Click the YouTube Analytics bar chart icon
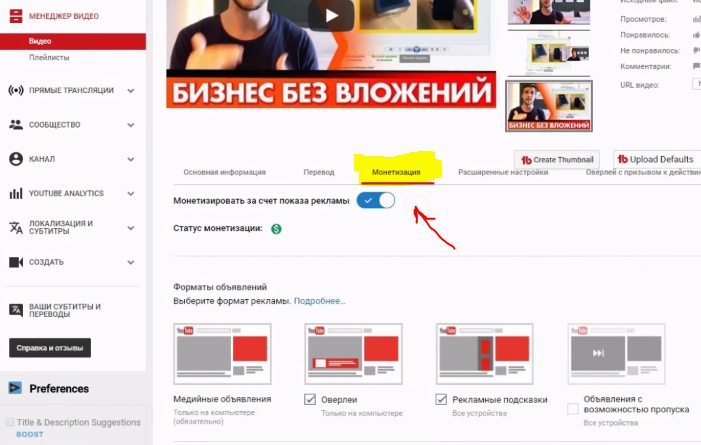The height and width of the screenshot is (445, 701). click(16, 194)
